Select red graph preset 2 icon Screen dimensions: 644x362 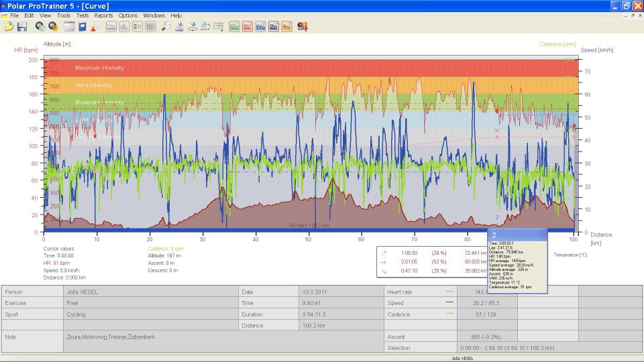pos(248,27)
